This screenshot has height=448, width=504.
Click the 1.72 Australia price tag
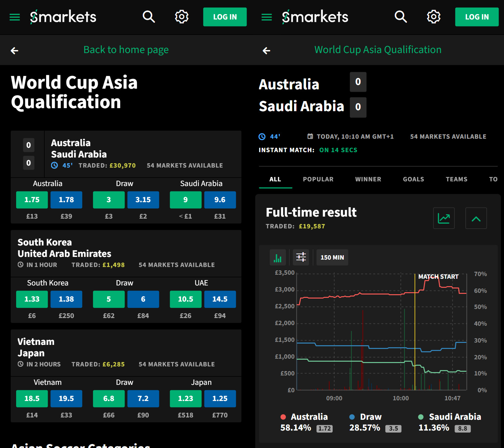tap(325, 429)
